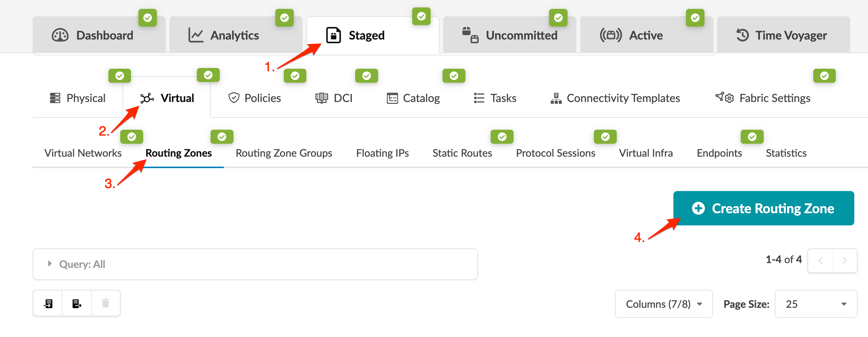Expand the Query: All filter panel
This screenshot has height=337, width=868.
[x=50, y=264]
